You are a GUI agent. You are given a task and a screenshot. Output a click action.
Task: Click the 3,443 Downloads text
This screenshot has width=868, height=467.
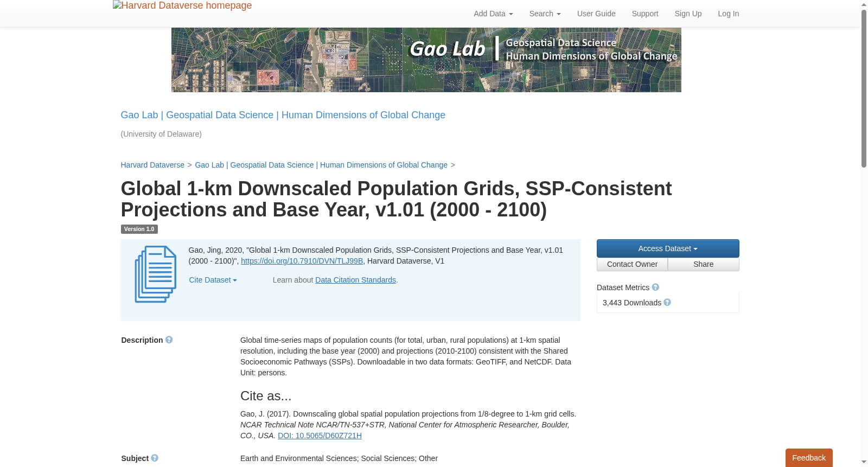[x=632, y=303]
